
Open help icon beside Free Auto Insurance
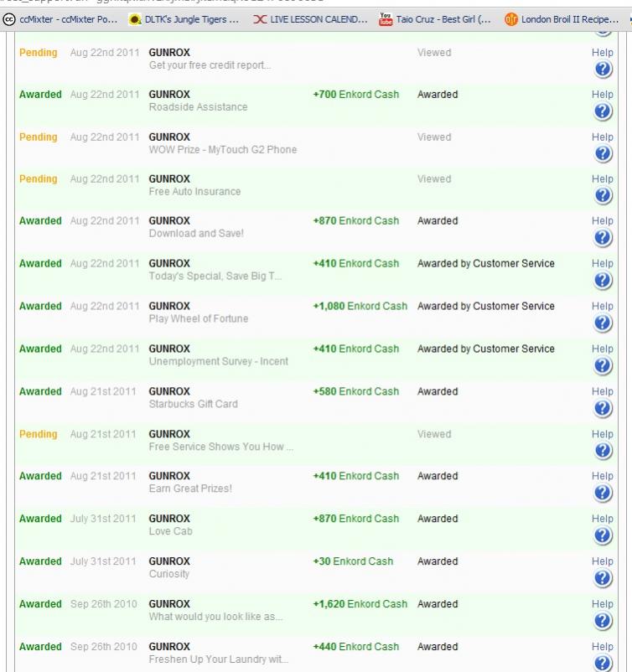(603, 195)
